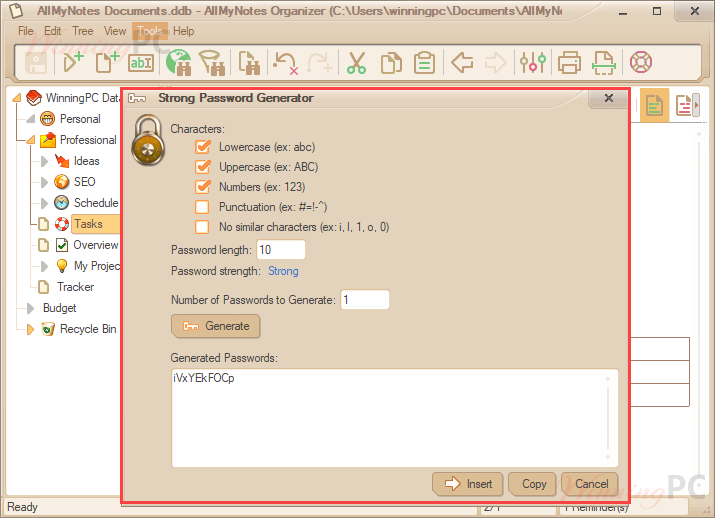Image resolution: width=715 pixels, height=518 pixels.
Task: Enable No similar characters checkbox
Action: pos(202,227)
